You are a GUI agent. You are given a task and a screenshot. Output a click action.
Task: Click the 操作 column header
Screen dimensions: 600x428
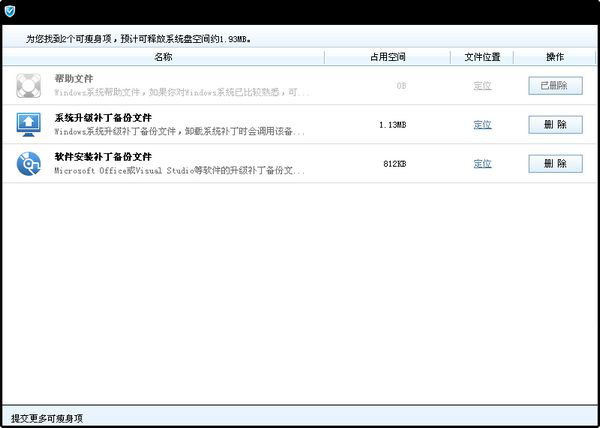point(555,57)
